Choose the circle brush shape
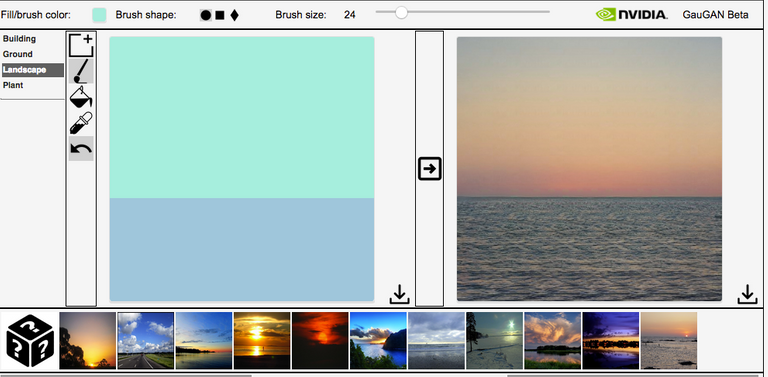Image resolution: width=768 pixels, height=377 pixels. click(206, 15)
